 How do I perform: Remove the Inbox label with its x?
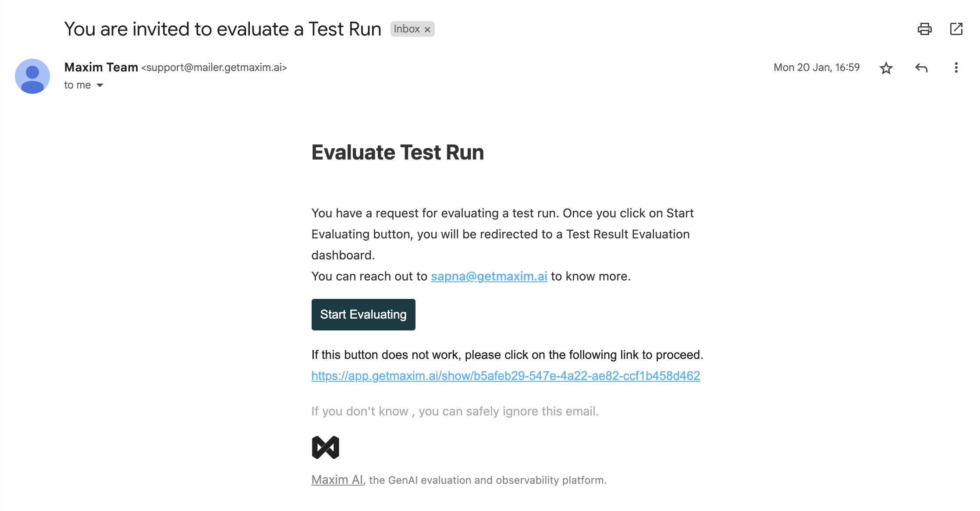tap(427, 29)
